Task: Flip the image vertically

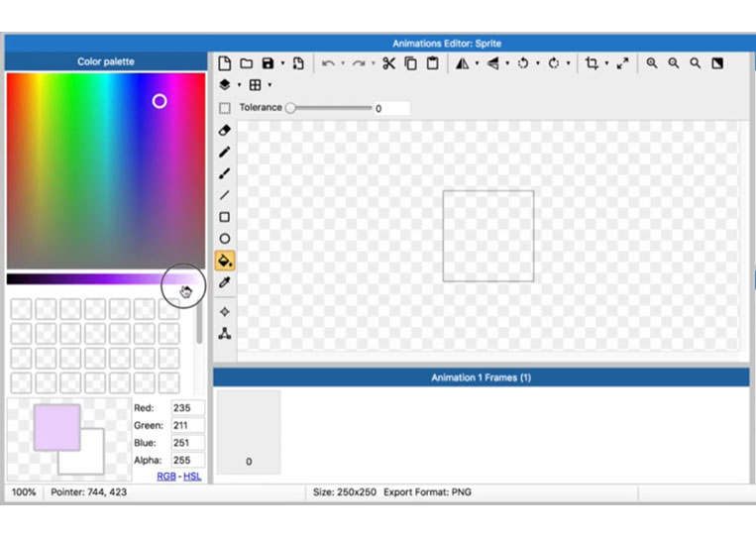Action: click(492, 63)
